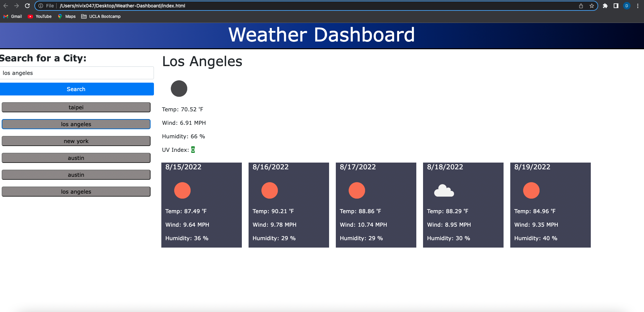Click the page reload icon

pos(27,6)
